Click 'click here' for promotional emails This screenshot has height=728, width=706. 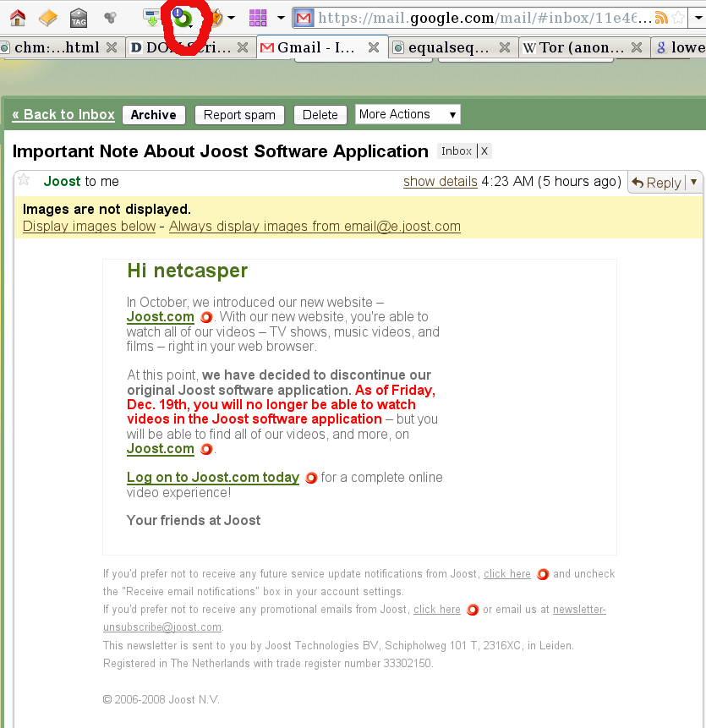click(437, 609)
